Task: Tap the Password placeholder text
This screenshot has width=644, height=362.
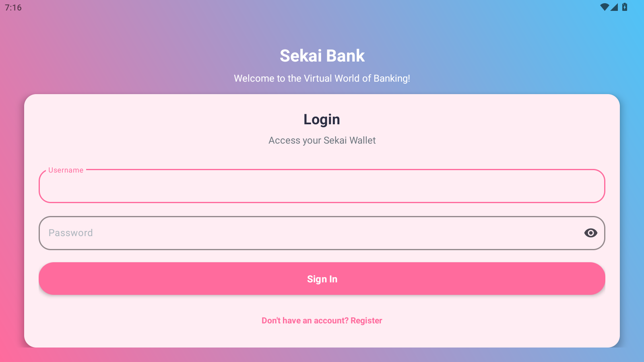Action: pyautogui.click(x=71, y=233)
